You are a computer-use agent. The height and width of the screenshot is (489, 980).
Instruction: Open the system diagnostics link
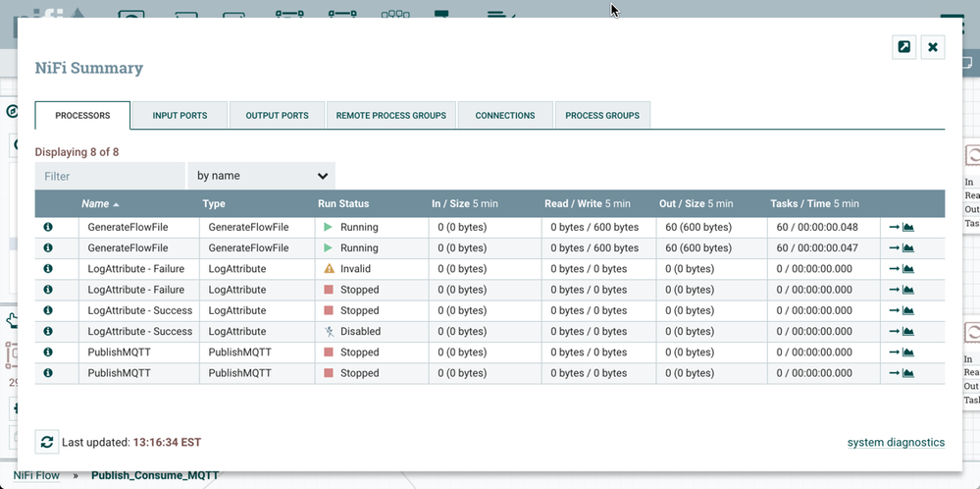[896, 443]
